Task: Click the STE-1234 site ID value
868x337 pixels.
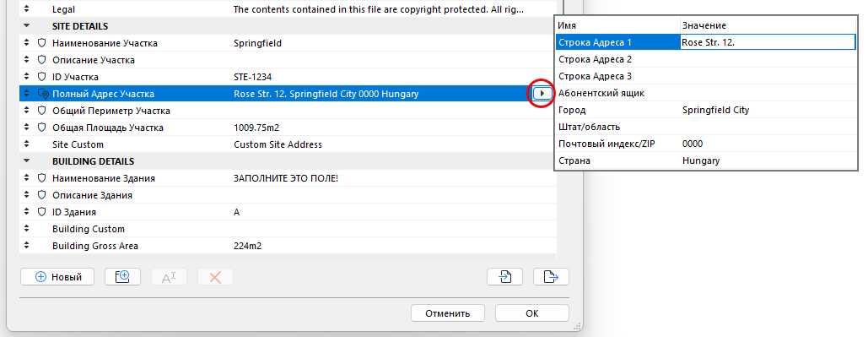Action: (253, 77)
